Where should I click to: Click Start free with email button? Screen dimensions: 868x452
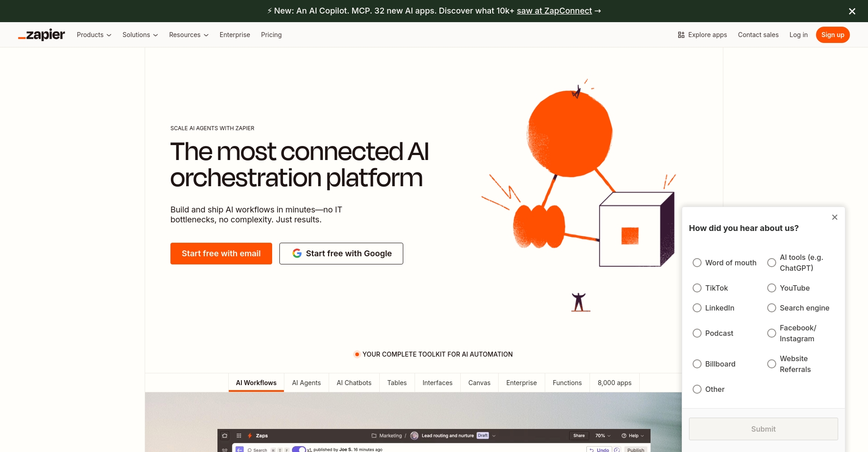point(221,254)
